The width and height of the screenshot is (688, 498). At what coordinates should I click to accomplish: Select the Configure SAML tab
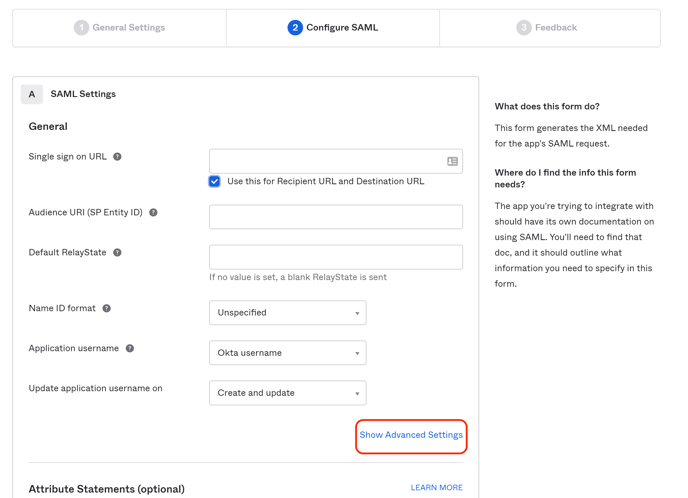click(333, 28)
